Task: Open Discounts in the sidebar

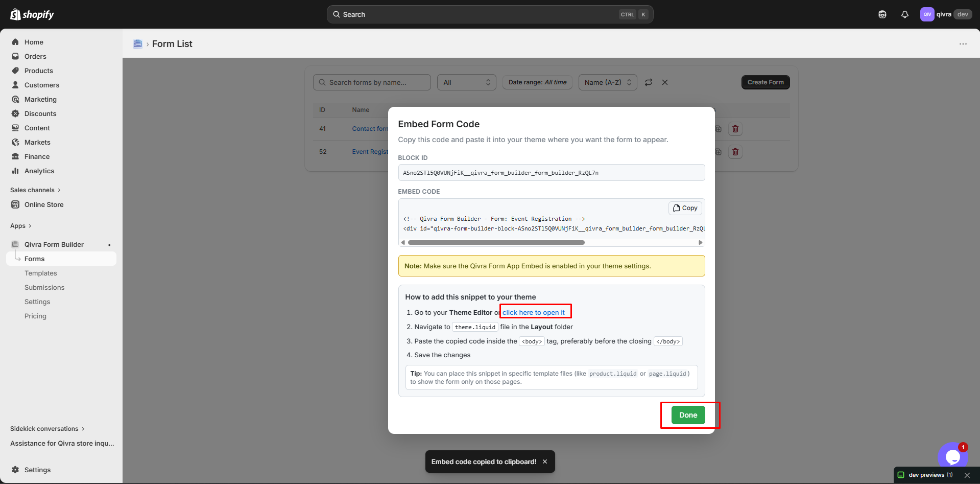Action: point(40,113)
